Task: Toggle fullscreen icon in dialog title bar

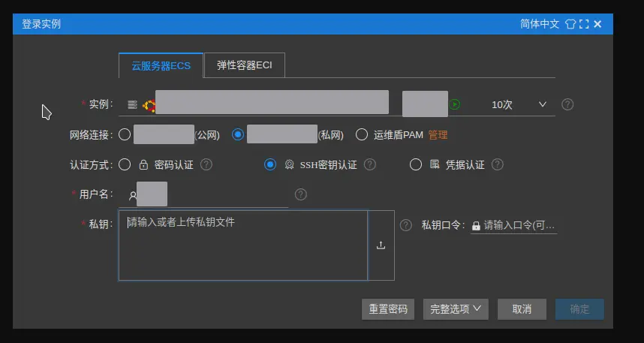Action: [x=584, y=24]
